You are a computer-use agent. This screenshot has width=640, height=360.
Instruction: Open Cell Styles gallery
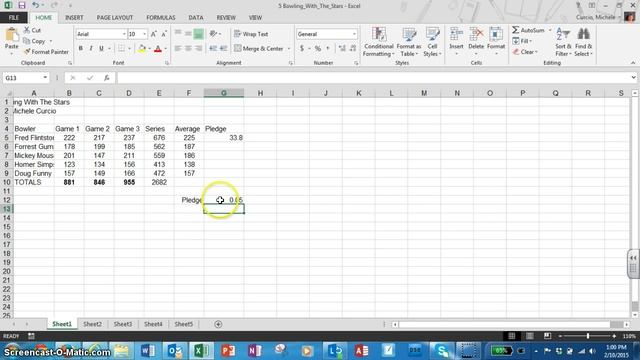pyautogui.click(x=432, y=42)
